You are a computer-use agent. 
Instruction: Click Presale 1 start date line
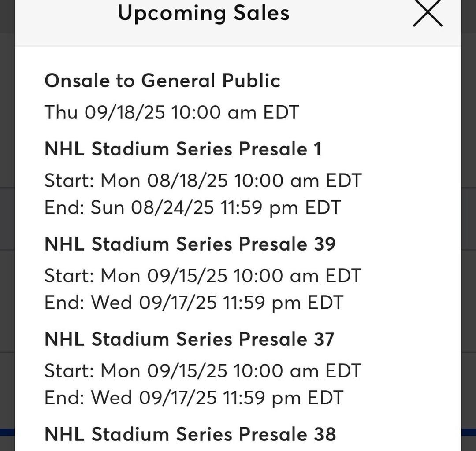tap(202, 180)
